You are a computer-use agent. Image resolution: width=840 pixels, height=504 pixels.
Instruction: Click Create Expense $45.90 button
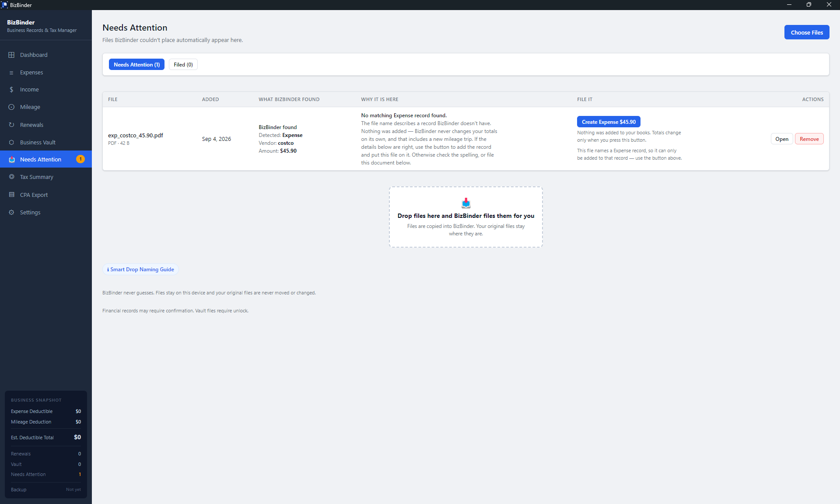point(609,122)
